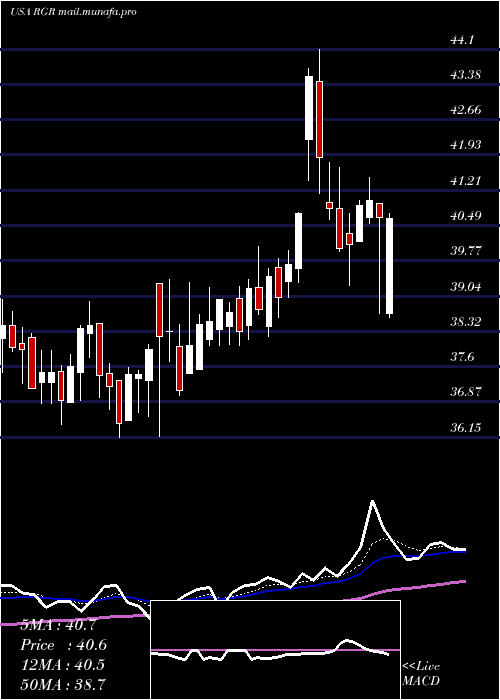Click the 38.32 price level label
The image size is (500, 700).
pyautogui.click(x=466, y=321)
